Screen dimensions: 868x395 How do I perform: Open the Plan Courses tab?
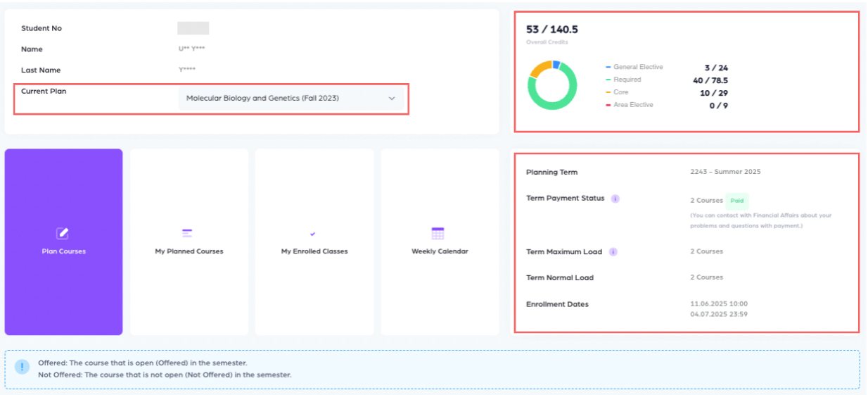tap(63, 251)
